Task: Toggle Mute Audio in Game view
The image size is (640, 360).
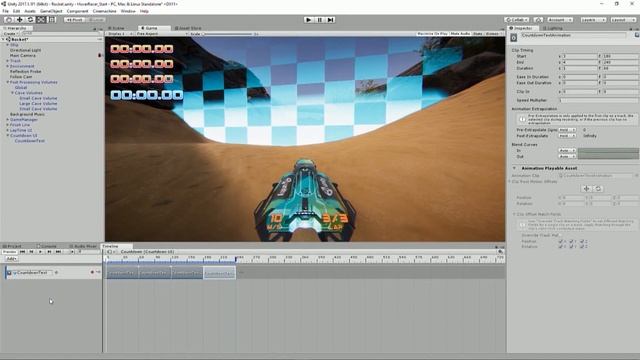Action: (460, 33)
